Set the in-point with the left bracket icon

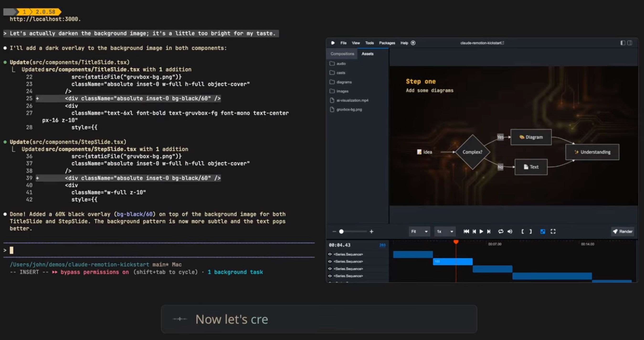523,231
